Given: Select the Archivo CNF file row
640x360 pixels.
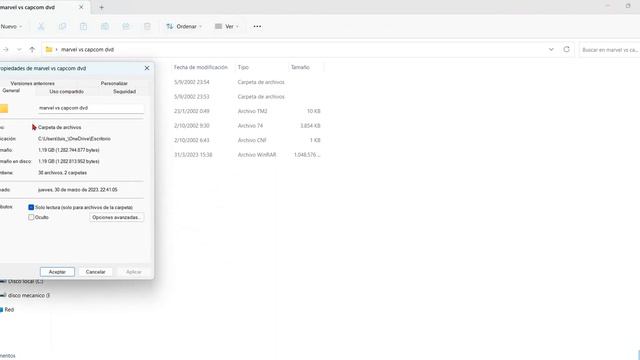Looking at the screenshot, I should 247,140.
